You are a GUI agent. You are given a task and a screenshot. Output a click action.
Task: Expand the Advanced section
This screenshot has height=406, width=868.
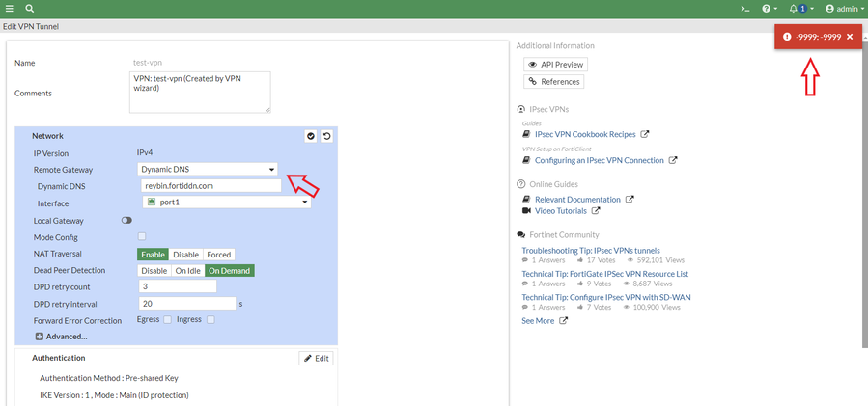(x=61, y=337)
